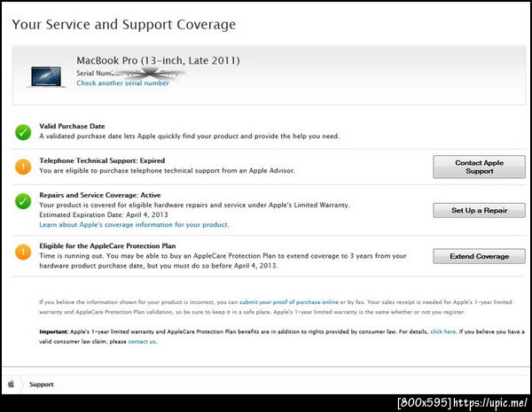Click the Extend Coverage button
This screenshot has height=412, width=532.
point(479,256)
